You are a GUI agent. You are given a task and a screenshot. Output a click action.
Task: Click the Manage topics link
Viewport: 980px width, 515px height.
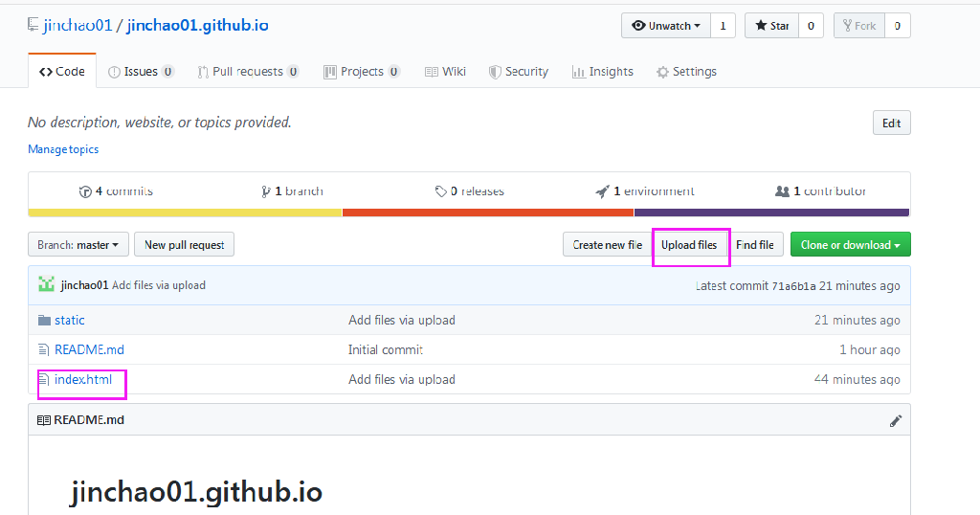point(63,149)
